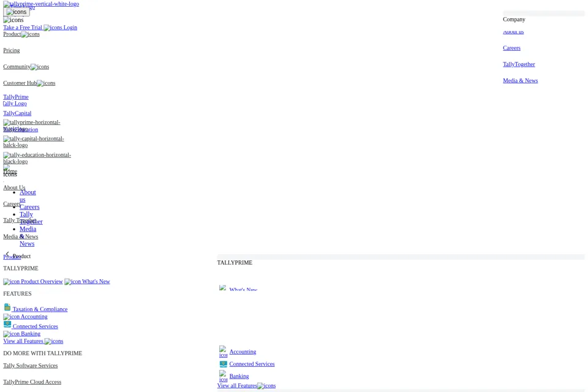This screenshot has height=392, width=588.
Task: Click the icons image after the middle panel's View all Features
Action: point(266,386)
